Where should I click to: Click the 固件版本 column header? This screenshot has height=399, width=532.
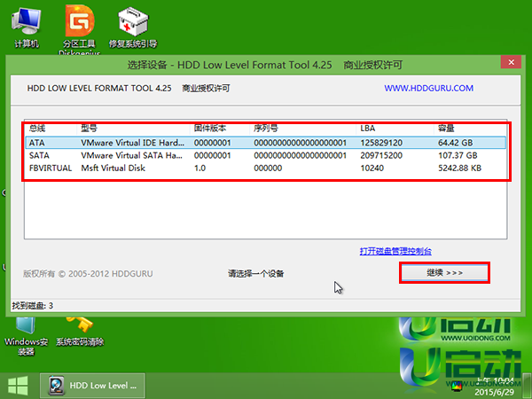click(x=220, y=129)
